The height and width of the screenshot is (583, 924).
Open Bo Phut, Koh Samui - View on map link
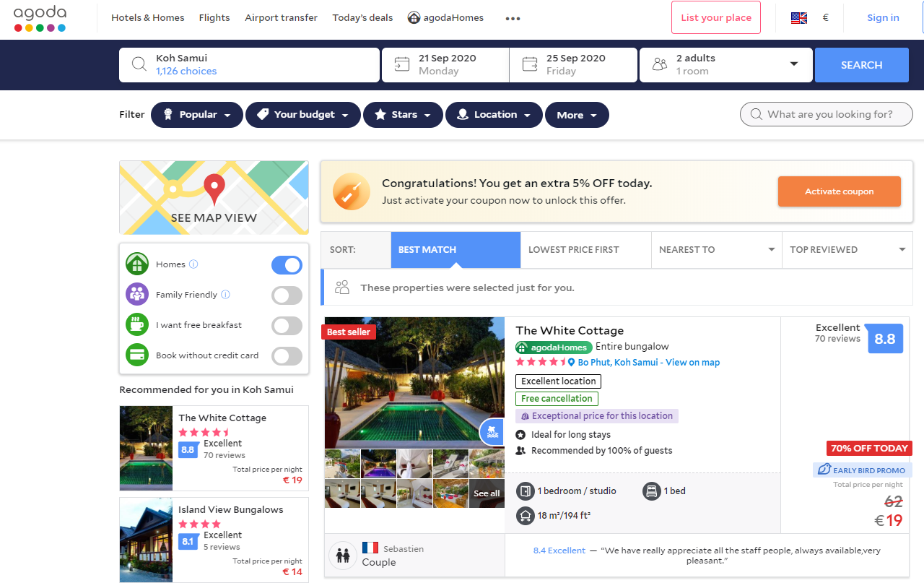pos(649,363)
